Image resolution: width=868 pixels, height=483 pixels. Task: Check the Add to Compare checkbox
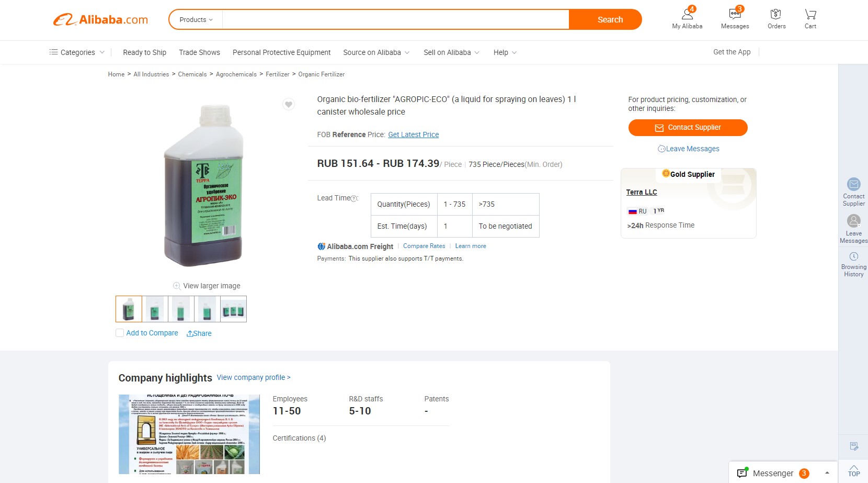120,333
